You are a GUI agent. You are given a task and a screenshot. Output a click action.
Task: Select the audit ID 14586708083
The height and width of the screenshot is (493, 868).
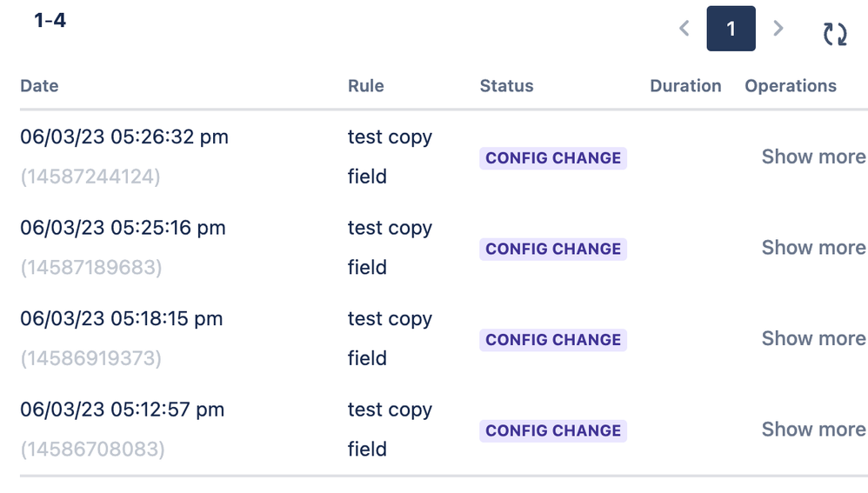(92, 449)
